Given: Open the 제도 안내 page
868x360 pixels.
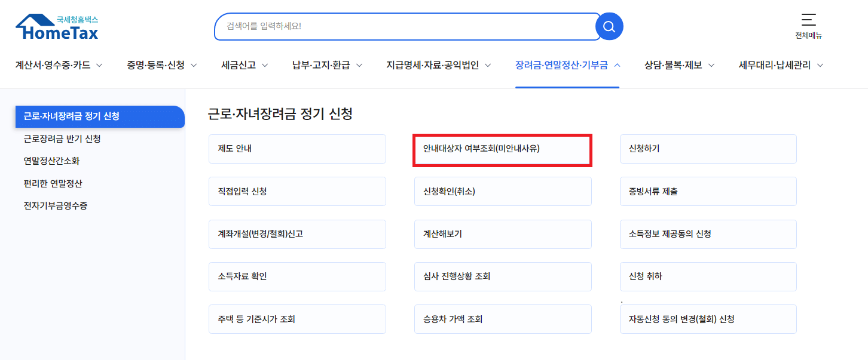Looking at the screenshot, I should tap(297, 149).
